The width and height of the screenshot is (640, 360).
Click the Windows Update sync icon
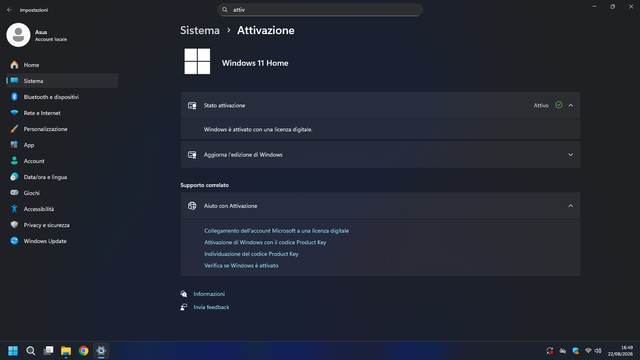click(x=14, y=241)
